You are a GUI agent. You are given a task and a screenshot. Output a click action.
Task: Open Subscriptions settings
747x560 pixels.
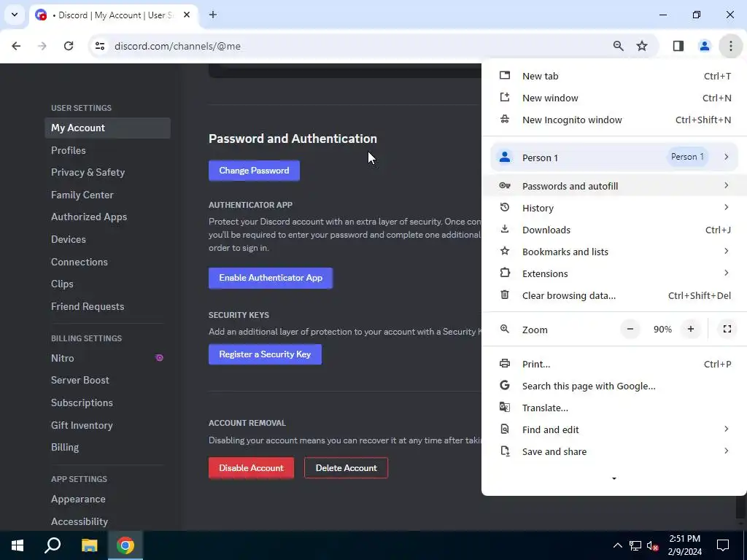(108, 402)
